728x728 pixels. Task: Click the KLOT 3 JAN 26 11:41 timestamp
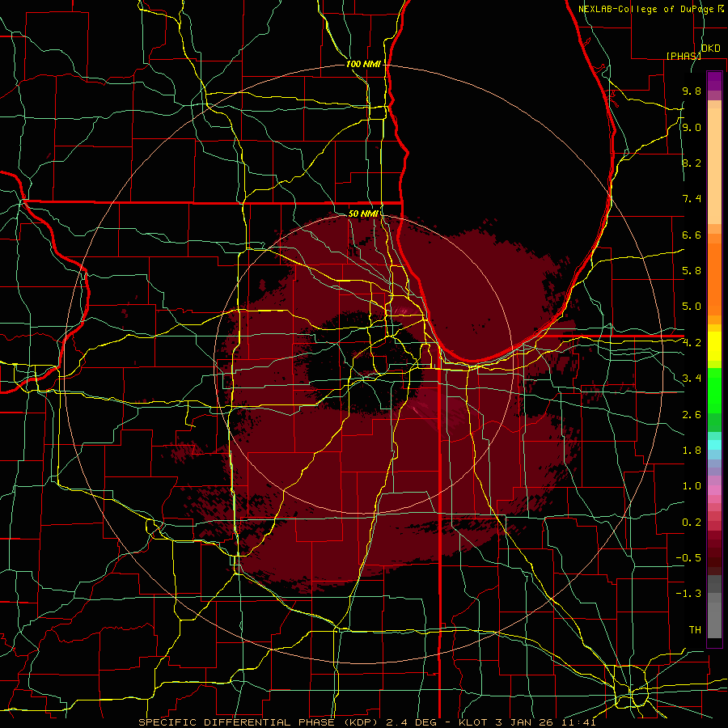pos(527,722)
